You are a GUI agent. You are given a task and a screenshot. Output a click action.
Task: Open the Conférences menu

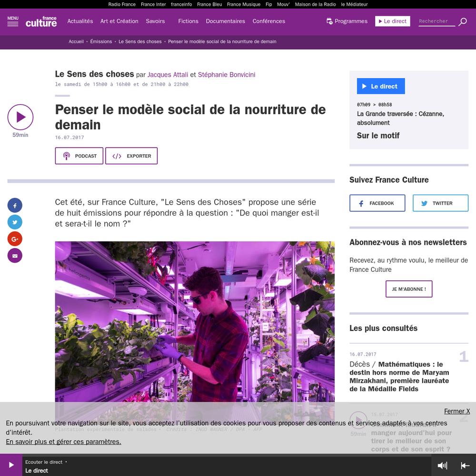pyautogui.click(x=269, y=21)
